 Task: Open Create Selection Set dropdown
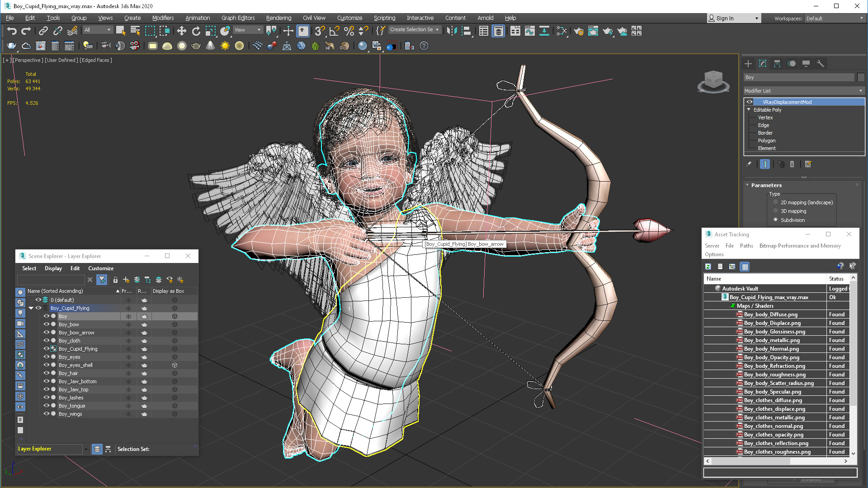[415, 30]
